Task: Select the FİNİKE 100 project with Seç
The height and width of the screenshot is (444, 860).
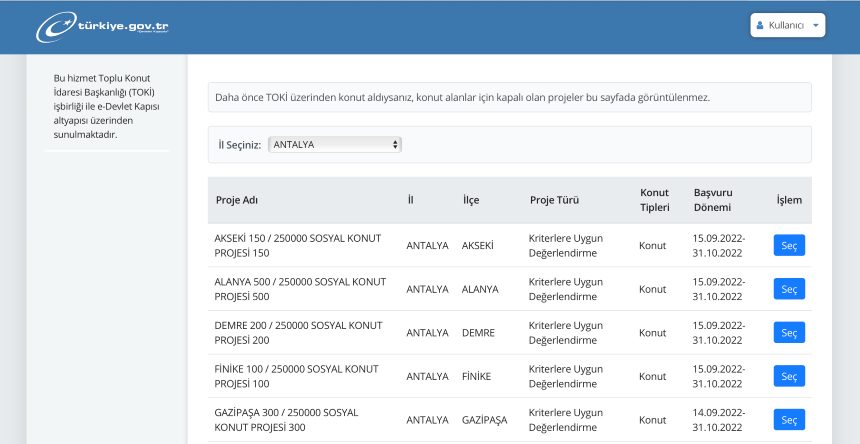Action: (788, 376)
